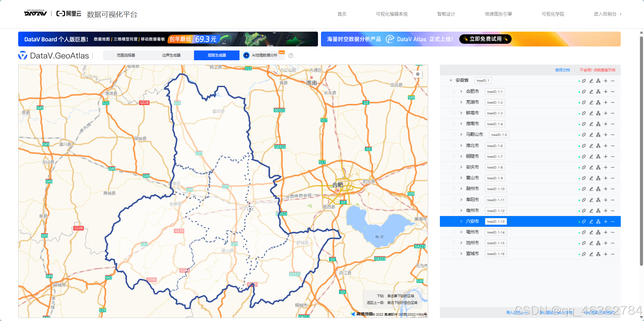This screenshot has height=321, width=644.
Task: Switch to 边界生成器 tab
Action: pyautogui.click(x=171, y=55)
